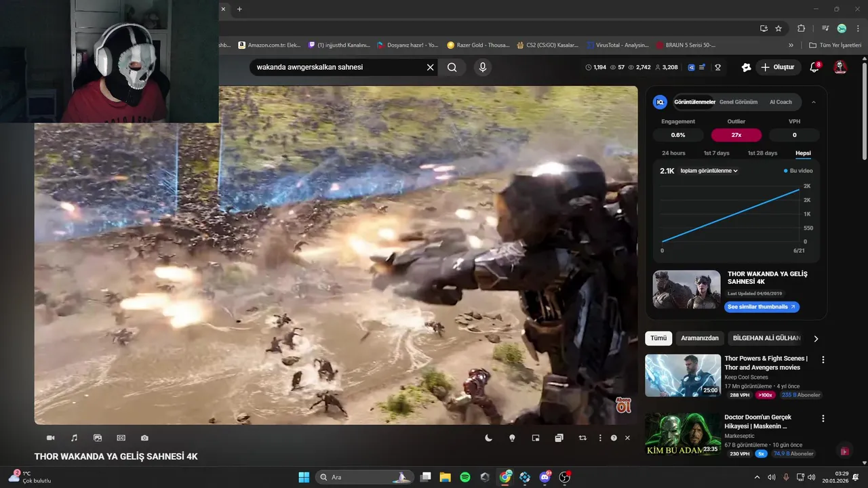Viewport: 868px width, 488px height.
Task: Close the player toolbar with X
Action: pyautogui.click(x=627, y=438)
